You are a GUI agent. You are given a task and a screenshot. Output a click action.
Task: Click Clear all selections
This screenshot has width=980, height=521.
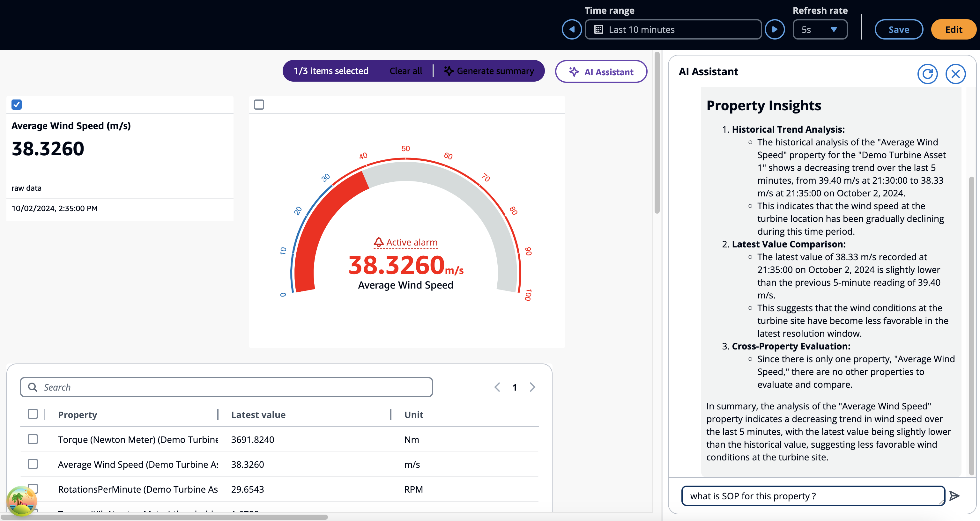[x=405, y=71]
